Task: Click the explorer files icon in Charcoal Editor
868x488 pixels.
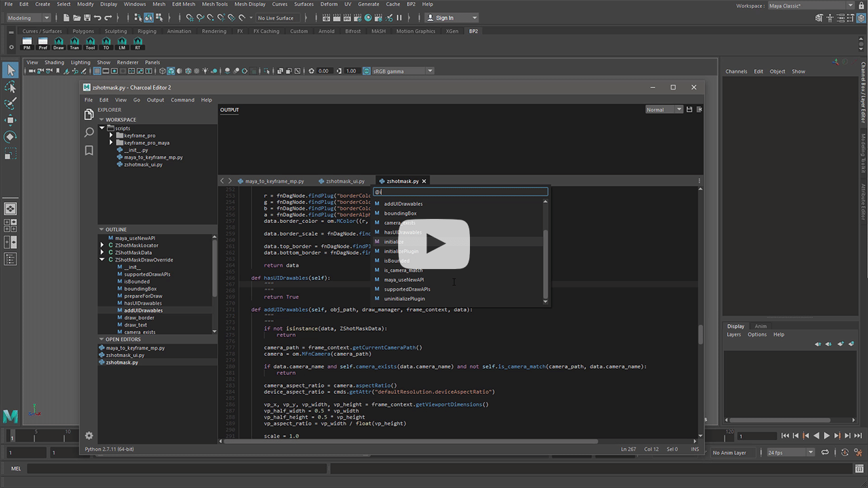Action: click(x=89, y=115)
